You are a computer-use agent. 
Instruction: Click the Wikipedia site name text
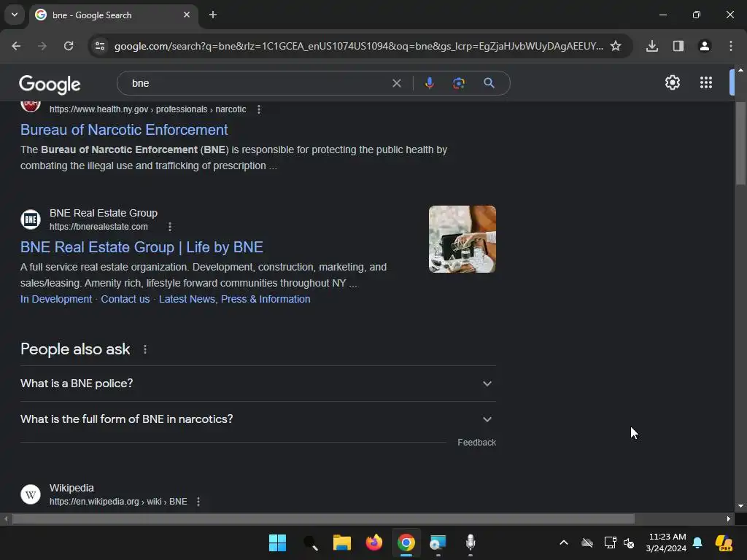[71, 488]
